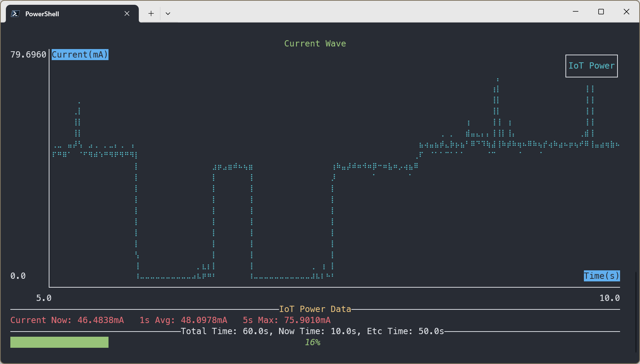
Task: Click the Current(mA) axis label
Action: click(80, 55)
